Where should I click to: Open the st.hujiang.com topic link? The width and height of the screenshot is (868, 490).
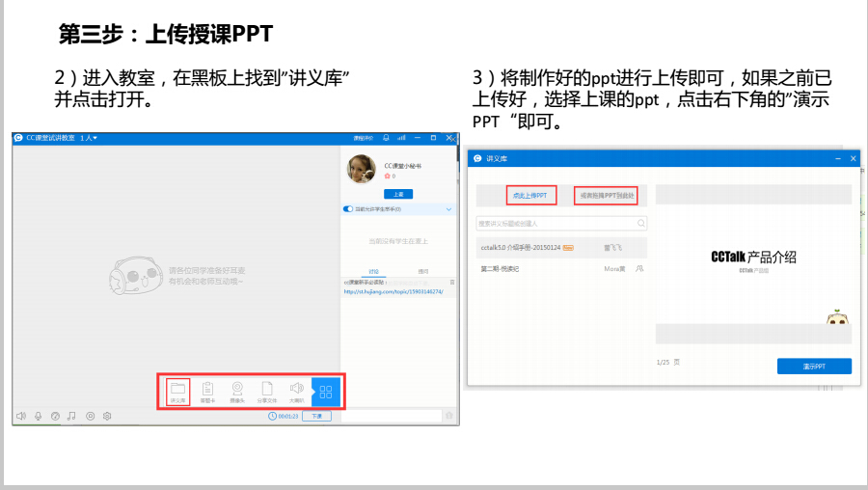(393, 291)
